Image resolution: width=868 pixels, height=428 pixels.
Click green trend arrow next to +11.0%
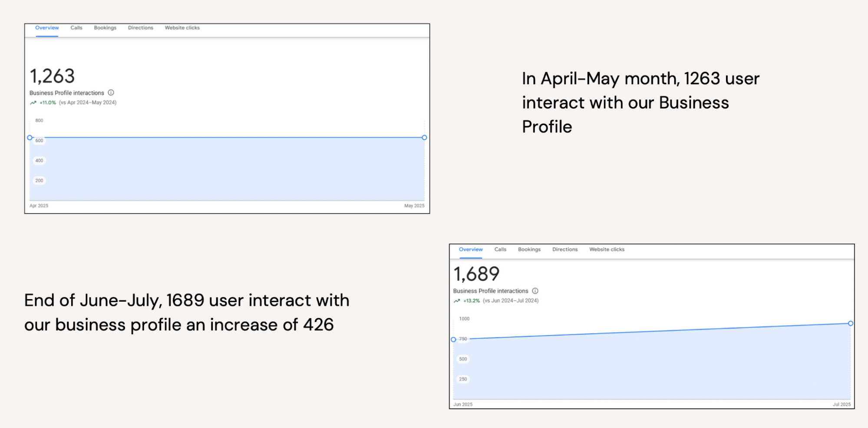[x=33, y=103]
